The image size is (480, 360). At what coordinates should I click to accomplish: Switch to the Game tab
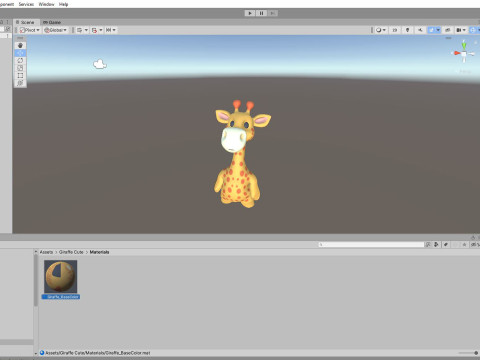point(52,22)
